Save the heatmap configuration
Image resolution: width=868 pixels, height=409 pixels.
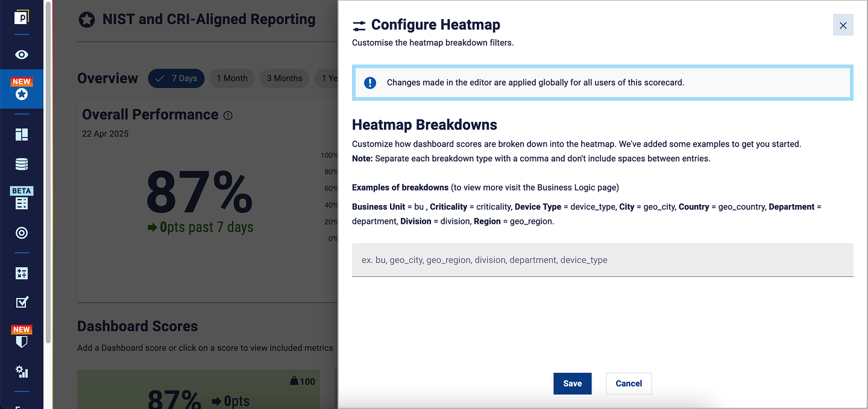pyautogui.click(x=573, y=384)
